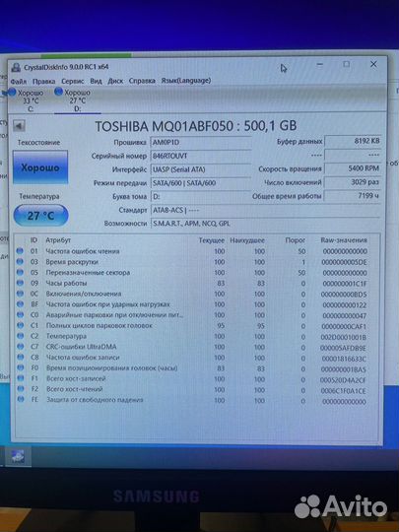
Task: Click the status dot for attribute 01
Action: click(x=20, y=251)
